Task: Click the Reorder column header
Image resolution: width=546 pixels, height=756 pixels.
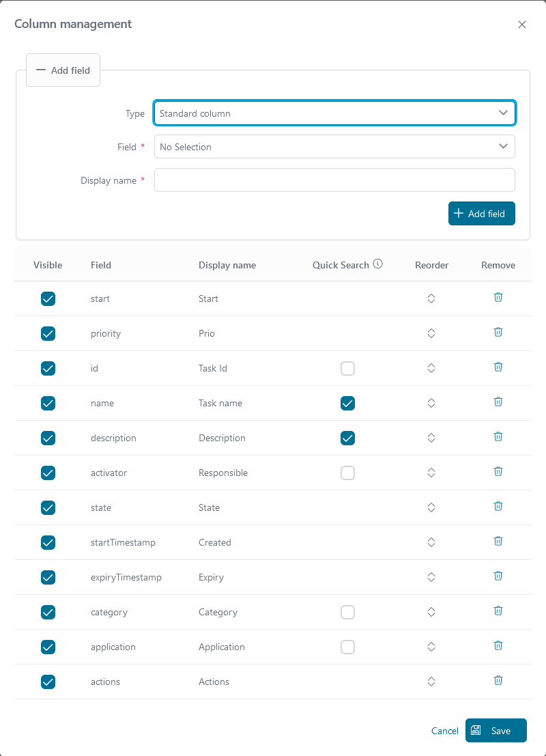Action: tap(432, 265)
